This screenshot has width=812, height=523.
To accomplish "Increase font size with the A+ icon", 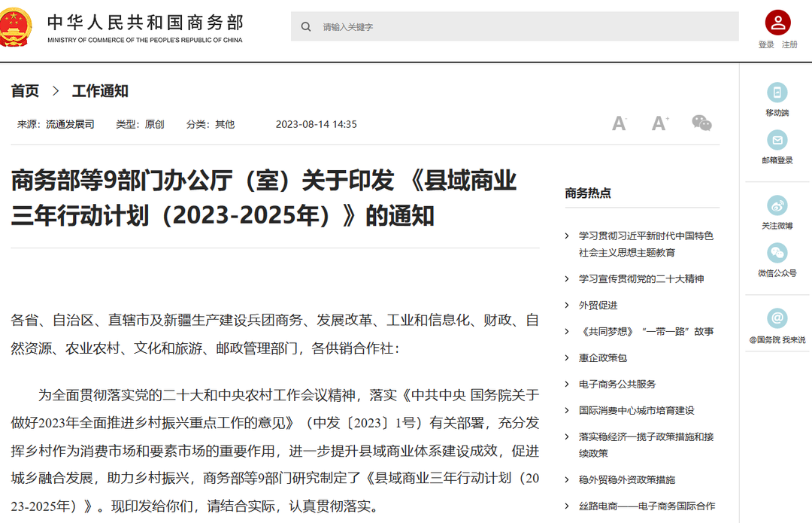I will coord(659,123).
